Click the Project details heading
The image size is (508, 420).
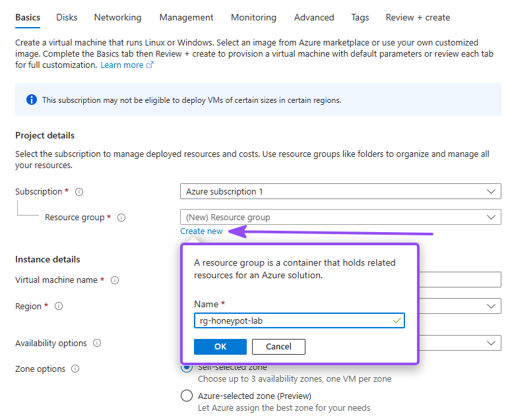pos(45,135)
